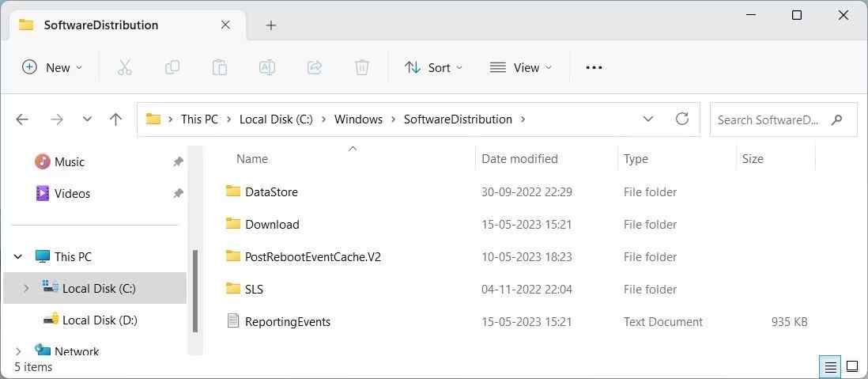Image resolution: width=868 pixels, height=379 pixels.
Task: Go up one folder level
Action: [x=115, y=119]
